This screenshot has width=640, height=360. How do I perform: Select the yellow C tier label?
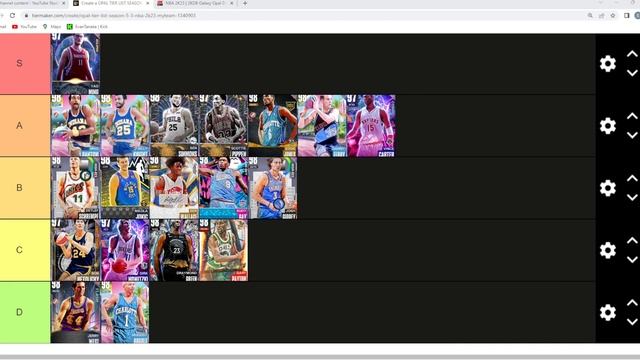(25, 250)
